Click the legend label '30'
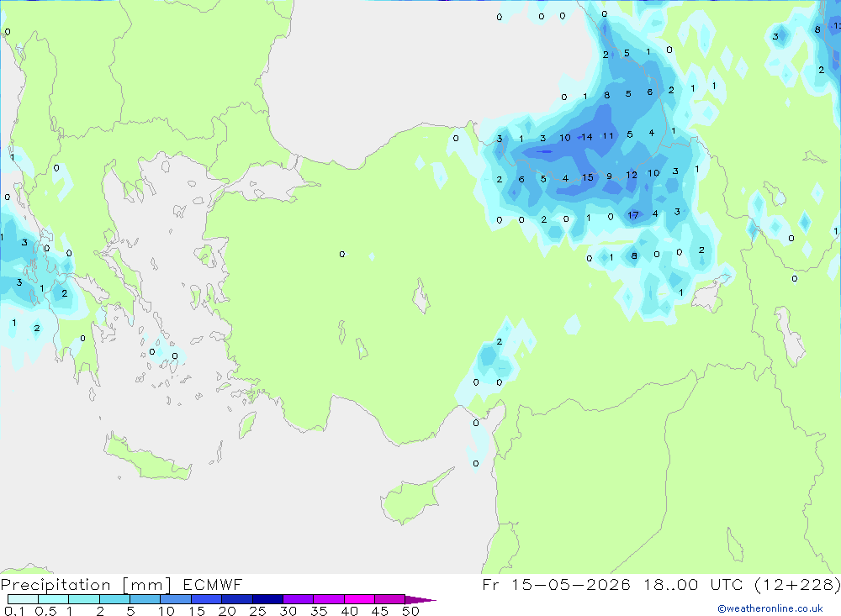Image resolution: width=841 pixels, height=616 pixels. pos(288,611)
